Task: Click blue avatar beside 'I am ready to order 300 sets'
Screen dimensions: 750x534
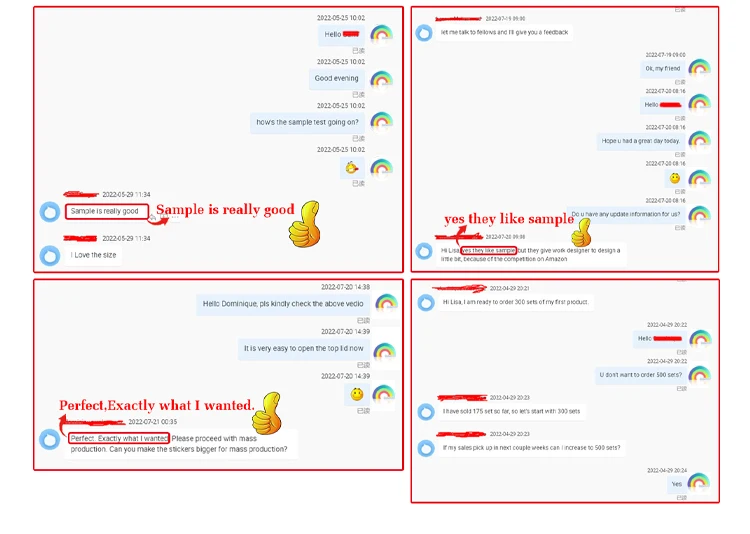Action: (x=426, y=303)
